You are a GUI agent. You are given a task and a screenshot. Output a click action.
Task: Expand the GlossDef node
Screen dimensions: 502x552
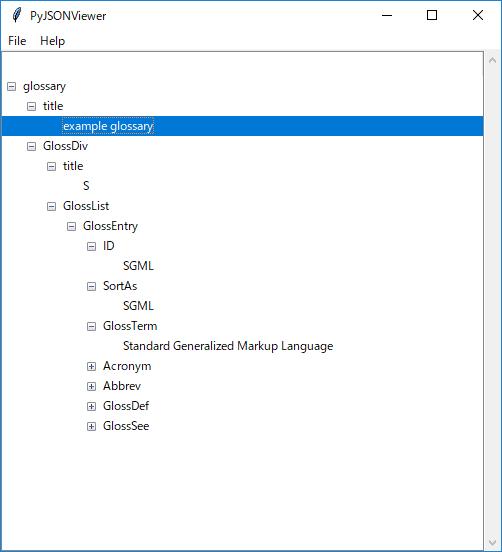(92, 407)
